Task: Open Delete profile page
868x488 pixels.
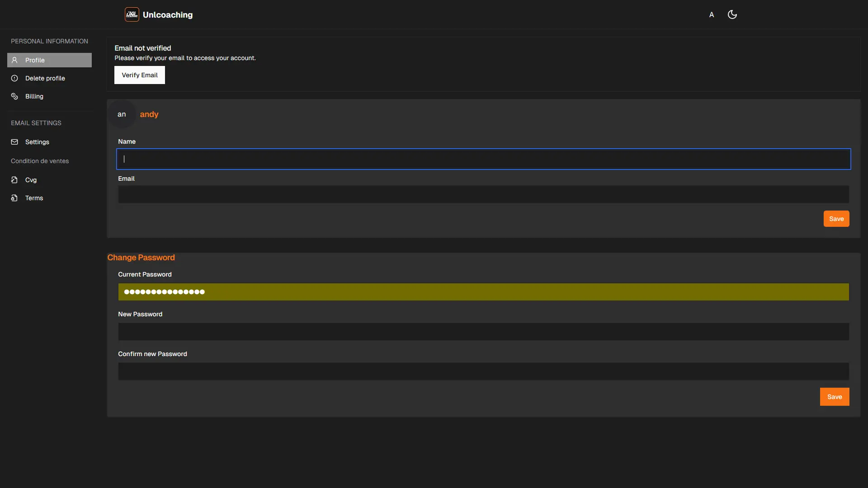Action: coord(45,78)
